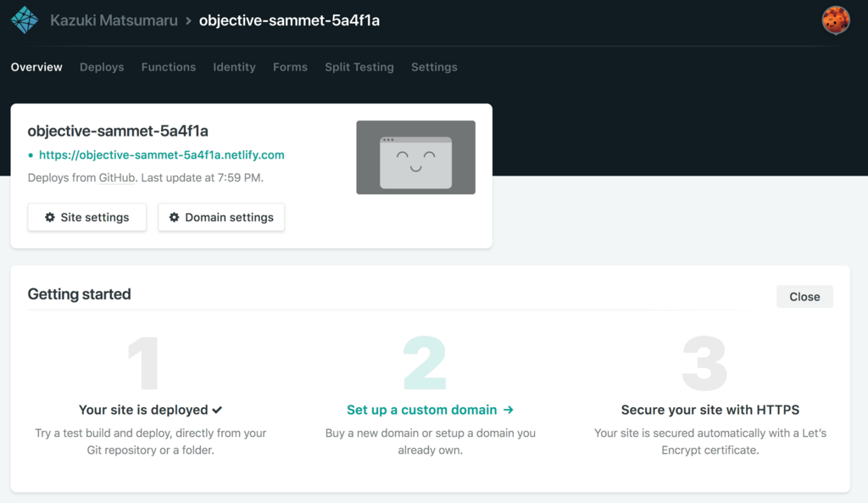Click the site name heading in card

pos(118,131)
